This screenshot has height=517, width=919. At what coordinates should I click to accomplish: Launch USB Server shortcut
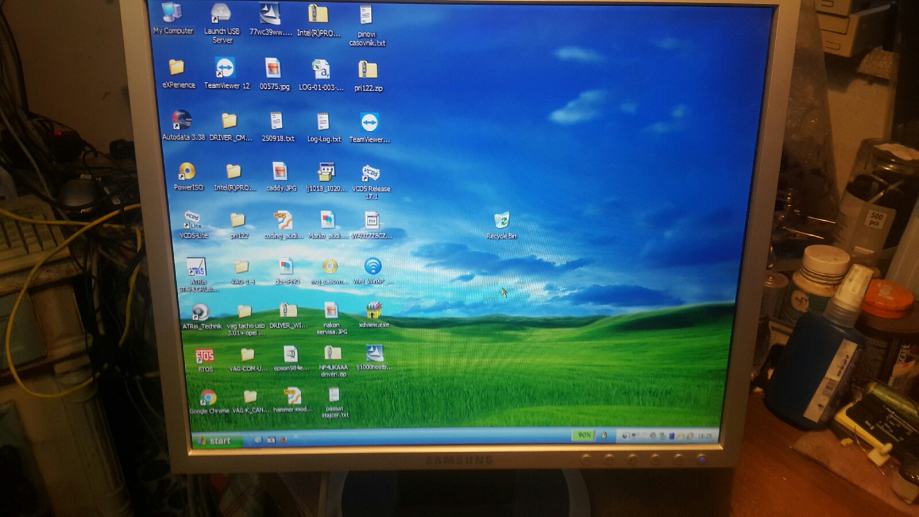coord(222,22)
